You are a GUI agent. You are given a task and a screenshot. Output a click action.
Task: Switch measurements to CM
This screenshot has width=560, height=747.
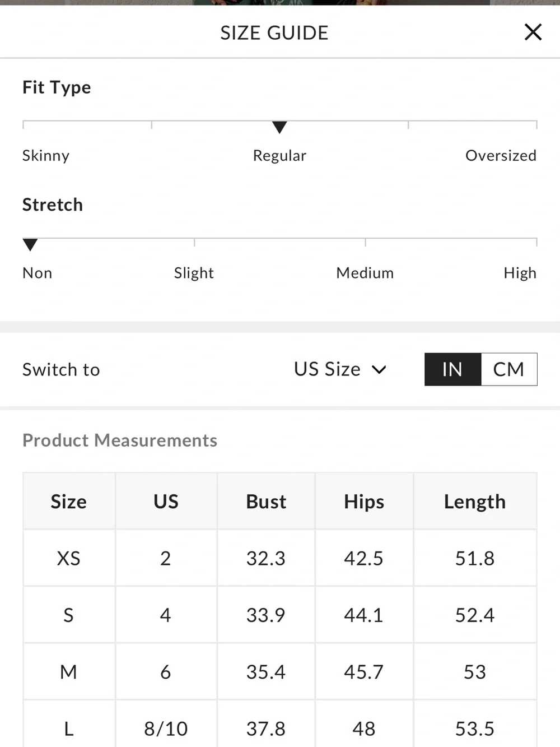pos(508,369)
